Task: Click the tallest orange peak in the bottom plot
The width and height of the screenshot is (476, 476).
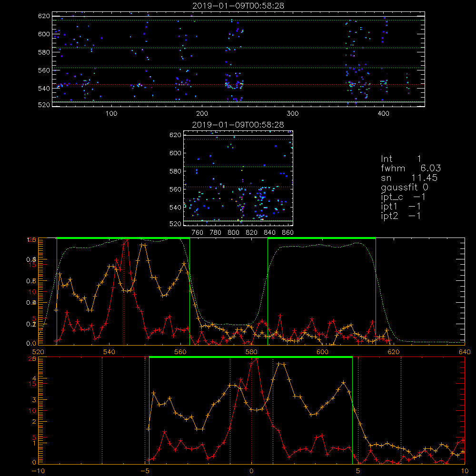Action: [x=279, y=363]
